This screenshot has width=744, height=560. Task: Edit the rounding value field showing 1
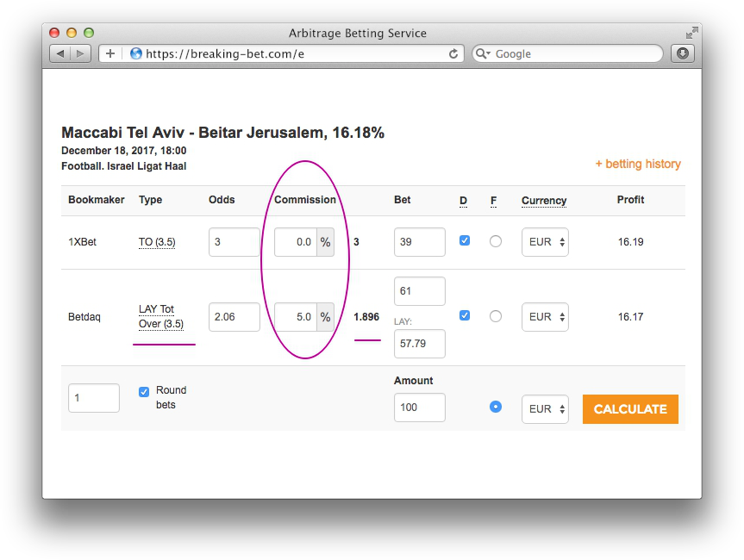[x=93, y=398]
